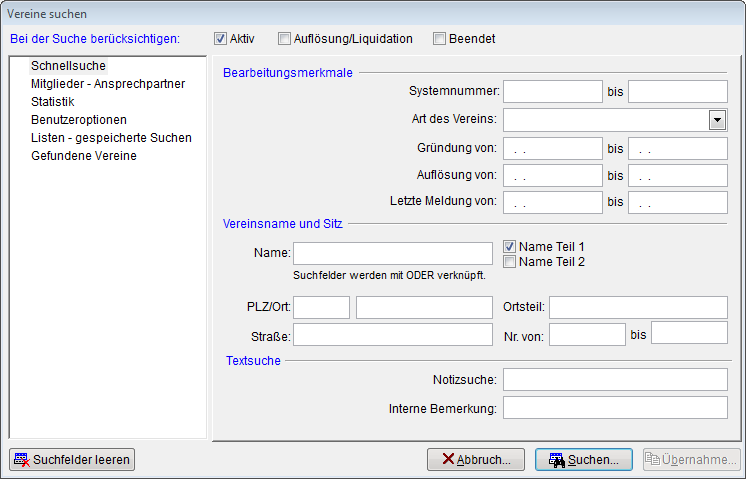Click into the Notizsuche field
This screenshot has width=746, height=479.
(x=614, y=379)
